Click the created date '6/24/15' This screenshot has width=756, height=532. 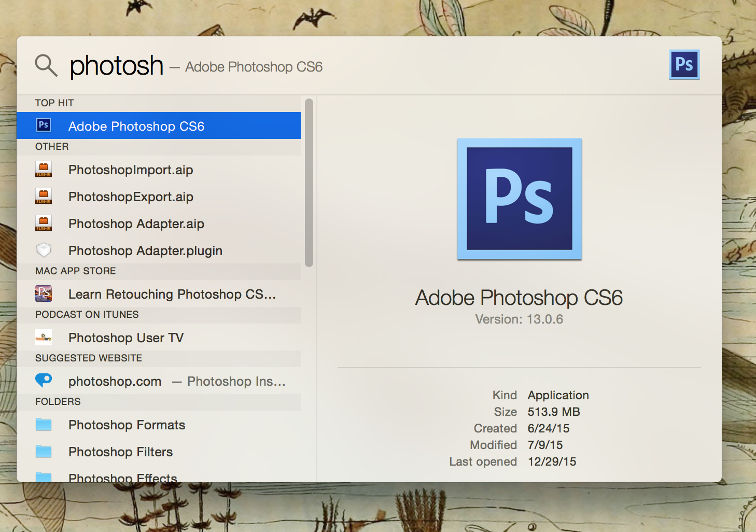pos(549,428)
